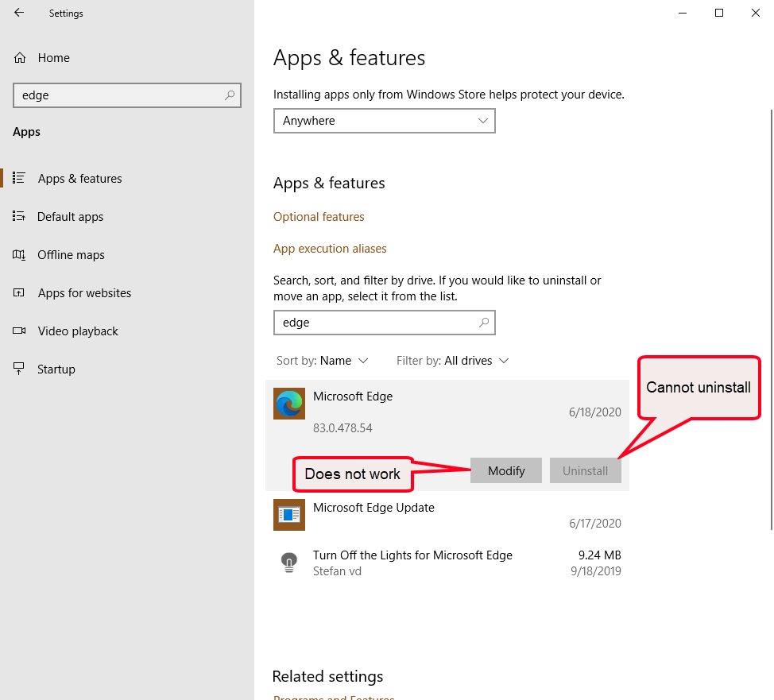
Task: Select Turn Off the Lights for Microsoft Edge
Action: pyautogui.click(x=412, y=555)
